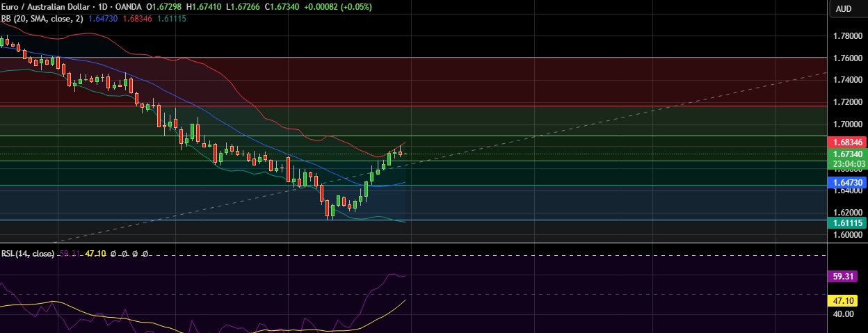Click the 1.74000 price scale value
The width and height of the screenshot is (868, 333).
coord(849,80)
